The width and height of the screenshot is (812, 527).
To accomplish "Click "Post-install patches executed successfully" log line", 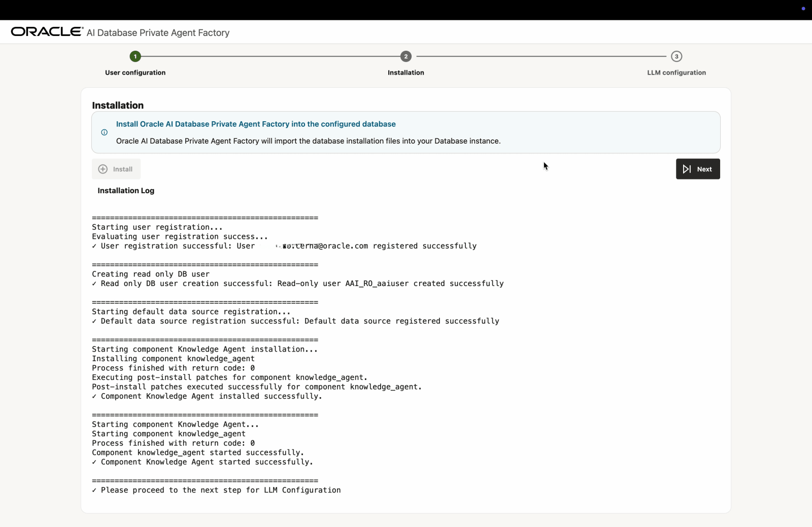I will click(257, 387).
